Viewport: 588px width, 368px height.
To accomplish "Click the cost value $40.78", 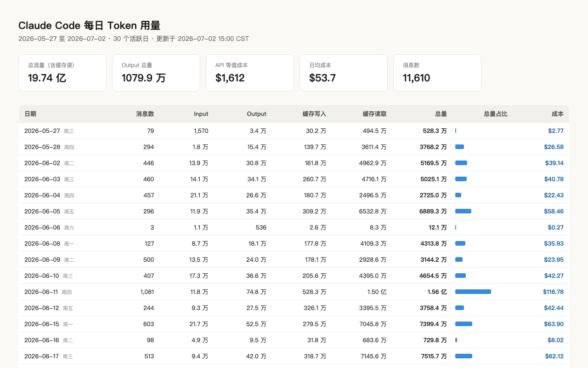I will 554,179.
